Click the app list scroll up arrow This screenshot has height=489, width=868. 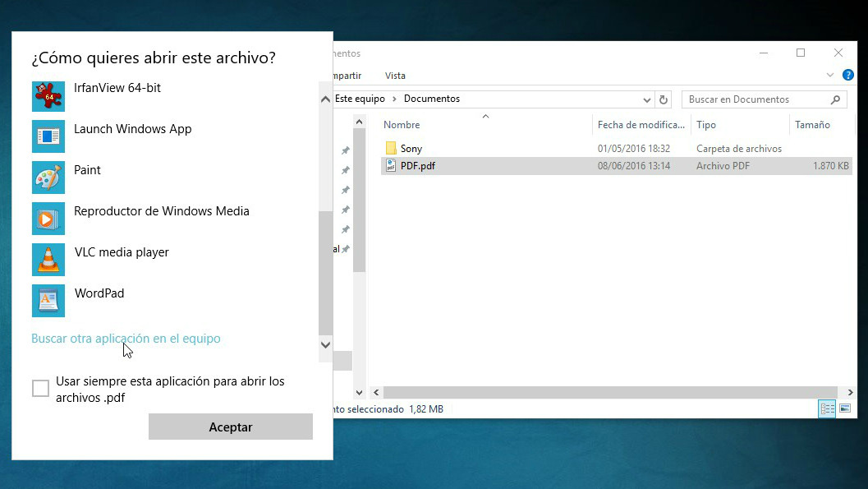[x=325, y=99]
